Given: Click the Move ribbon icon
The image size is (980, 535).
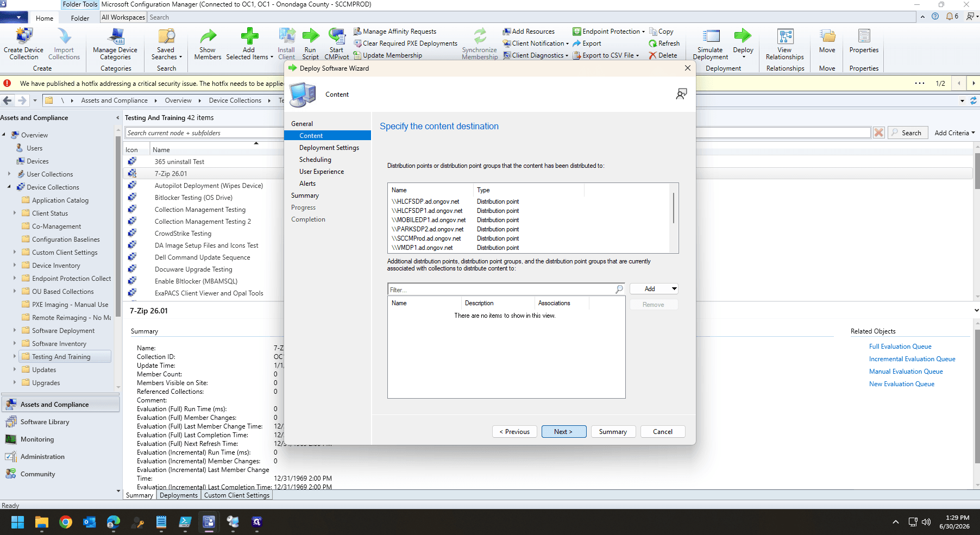Looking at the screenshot, I should click(x=827, y=41).
